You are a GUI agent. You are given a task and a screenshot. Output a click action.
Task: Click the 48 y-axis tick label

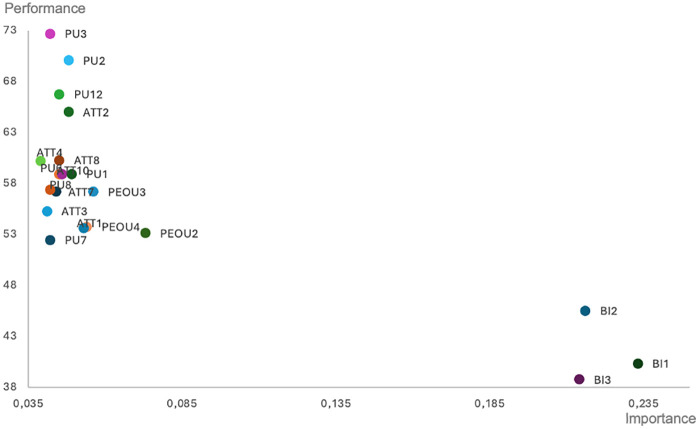10,285
